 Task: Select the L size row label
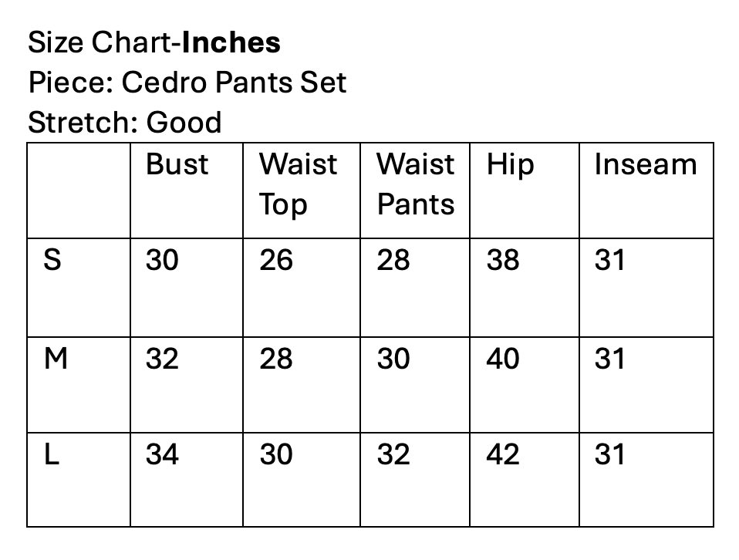click(51, 454)
